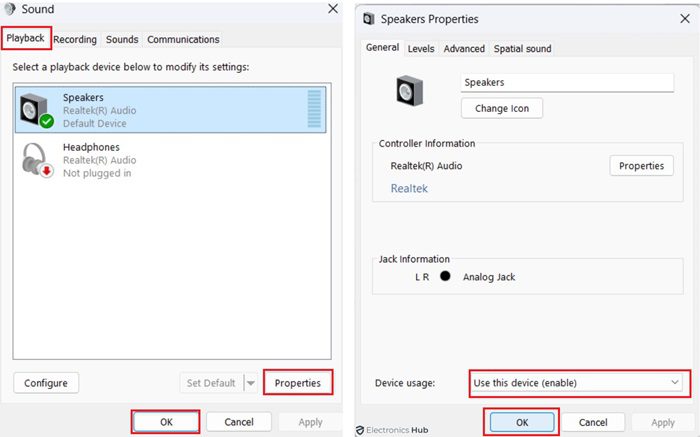
Task: Click the Speakers volume level meter
Action: pyautogui.click(x=314, y=110)
